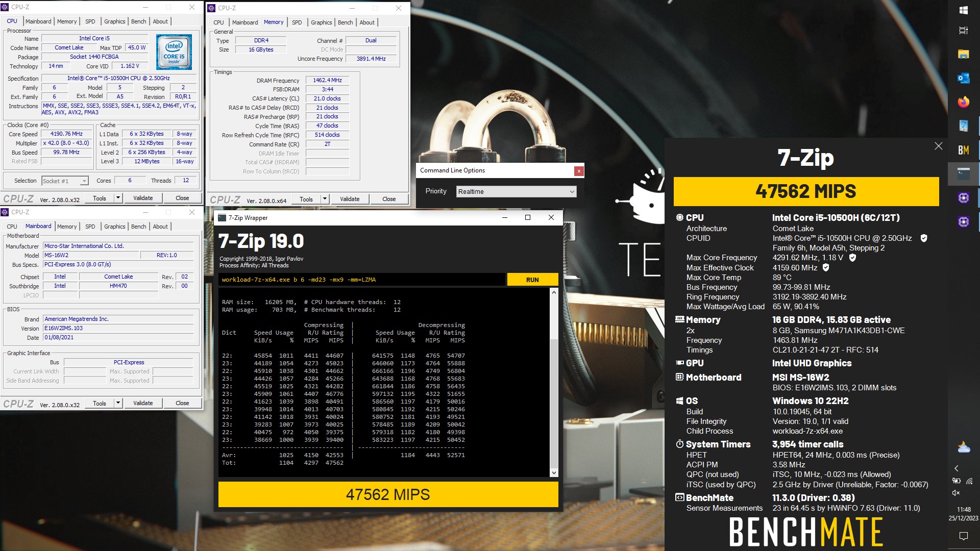980x551 pixels.
Task: Switch to SPD tab in CPU-Z CPU window
Action: [90, 21]
